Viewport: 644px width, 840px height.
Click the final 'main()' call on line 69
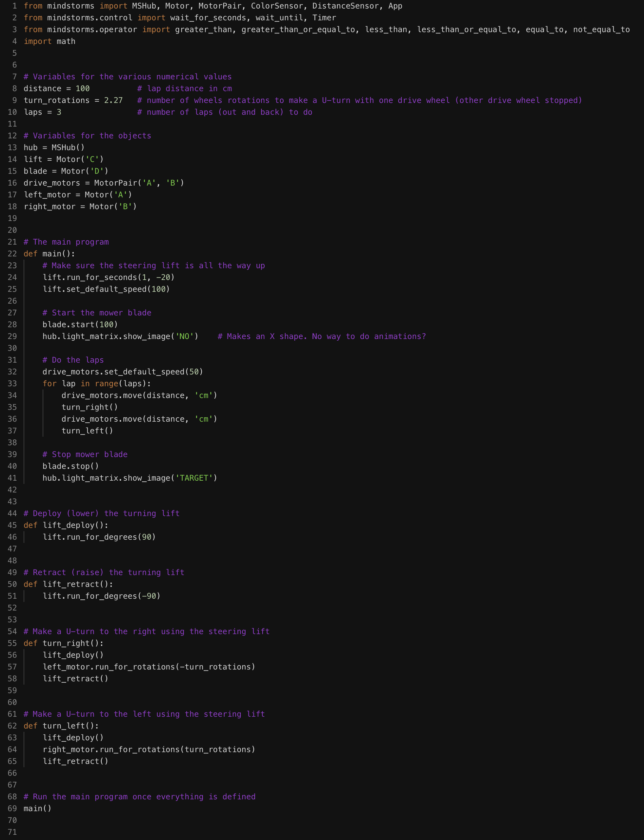38,809
